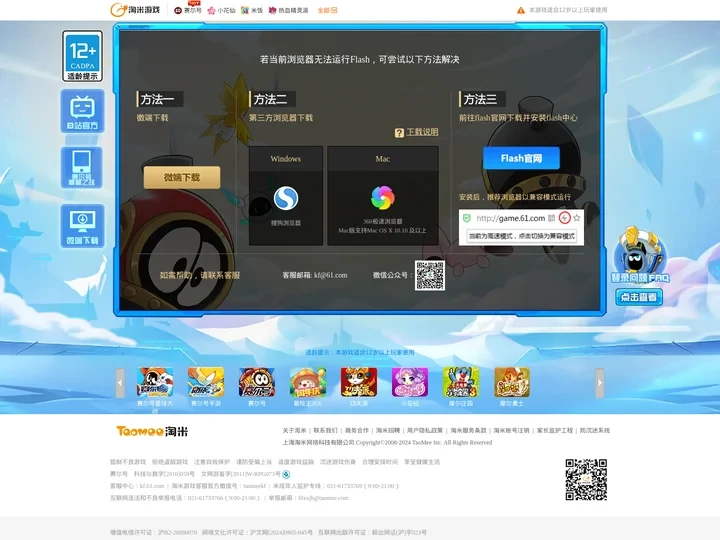Click the 当前为高速模式 compatibility tooltip text
Screen dimensions: 720x540
pos(522,236)
